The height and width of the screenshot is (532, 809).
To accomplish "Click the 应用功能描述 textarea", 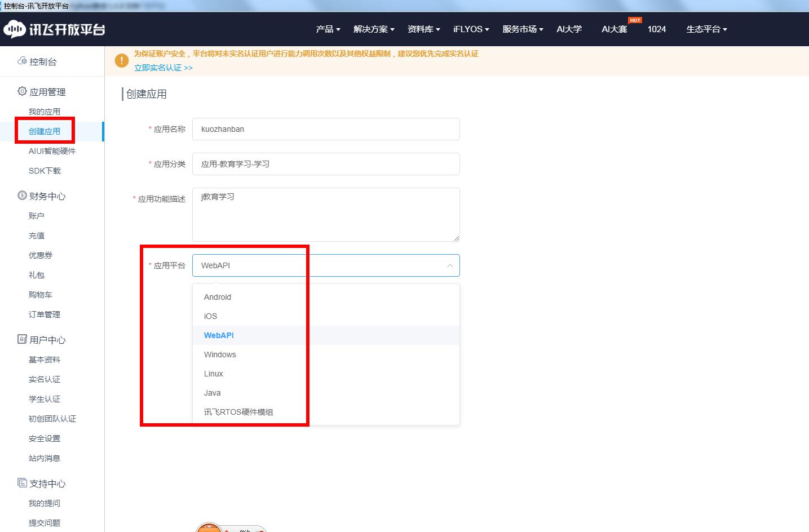I will (326, 215).
